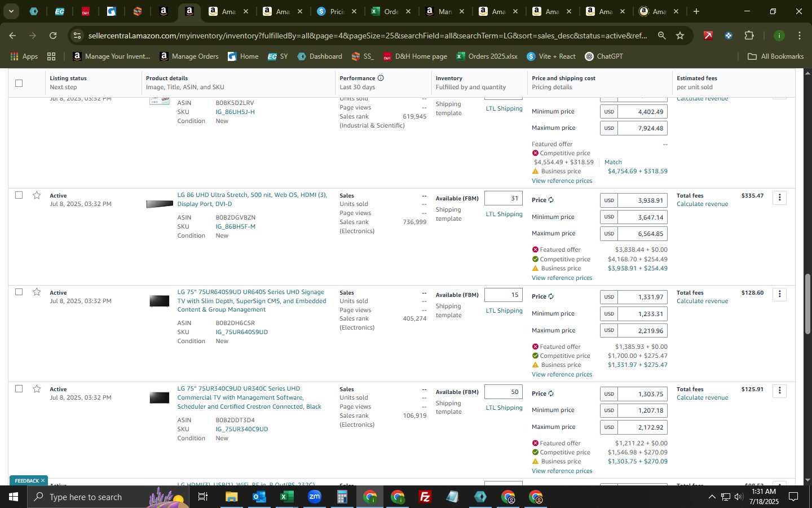Open SKU link IG_86BH5F-M
The height and width of the screenshot is (508, 812).
tap(235, 226)
